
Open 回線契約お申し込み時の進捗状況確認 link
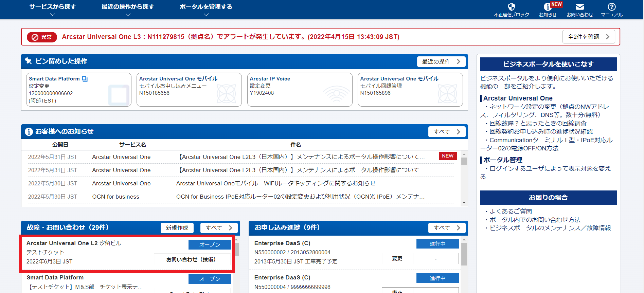541,131
